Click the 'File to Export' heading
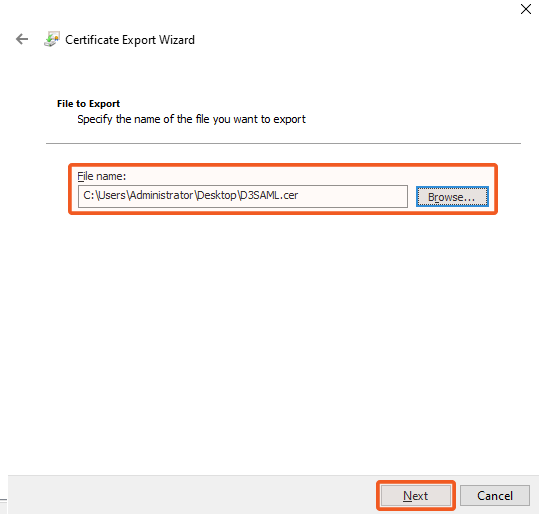Image resolution: width=539 pixels, height=514 pixels. click(88, 103)
